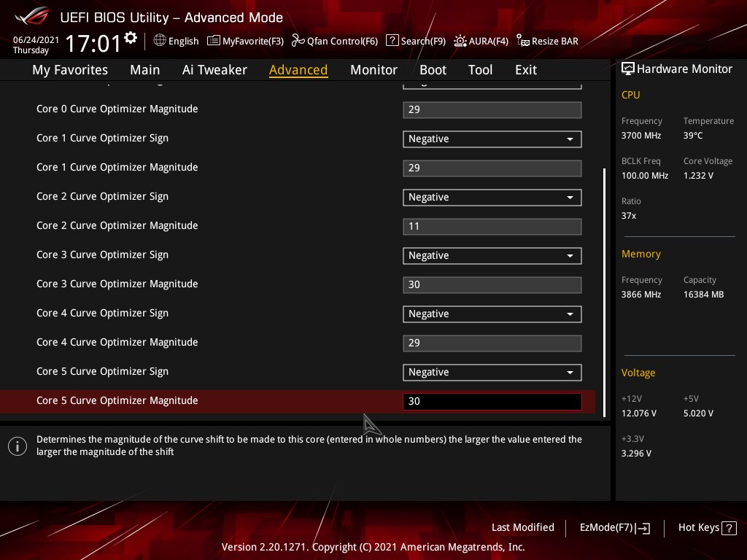This screenshot has height=560, width=747.
Task: Open Core 3 Curve Optimizer Sign dropdown
Action: tap(492, 256)
